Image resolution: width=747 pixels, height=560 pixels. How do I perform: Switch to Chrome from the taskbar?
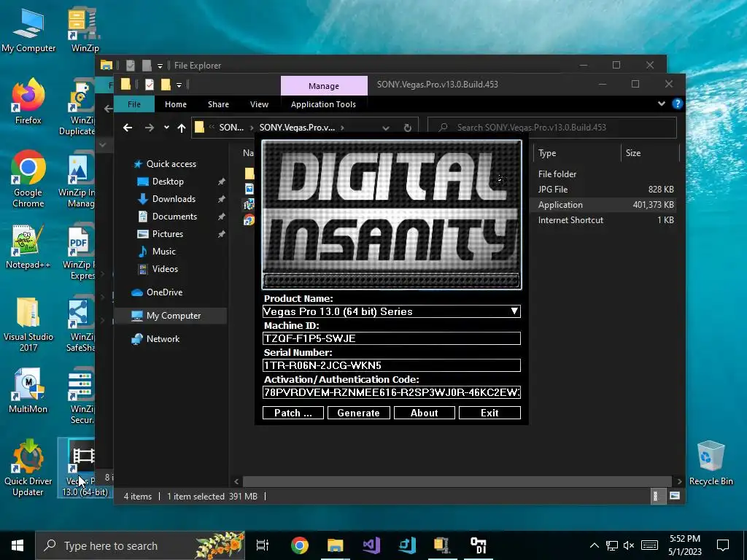[x=299, y=545]
